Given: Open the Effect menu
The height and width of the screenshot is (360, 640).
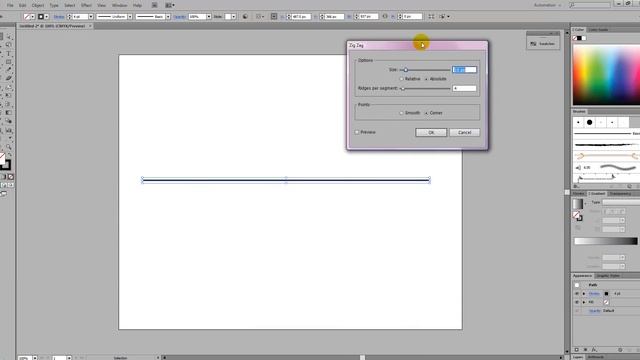Looking at the screenshot, I should (x=86, y=5).
